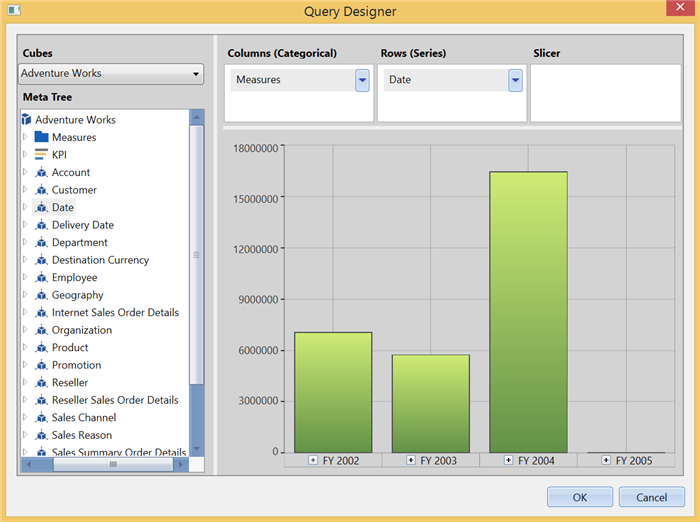Expand the Date tree node arrow
The height and width of the screenshot is (522, 700).
(x=25, y=207)
